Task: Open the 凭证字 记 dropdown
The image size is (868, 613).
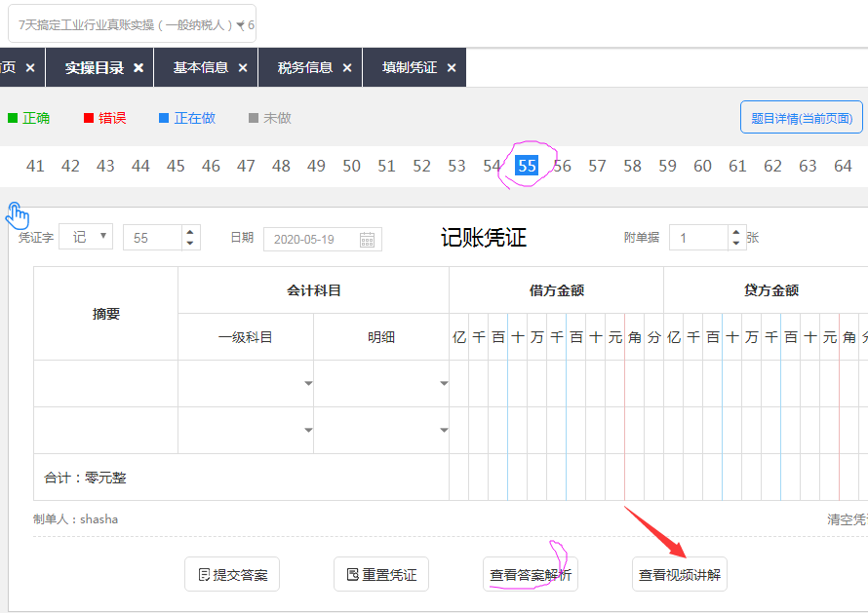Action: 86,237
